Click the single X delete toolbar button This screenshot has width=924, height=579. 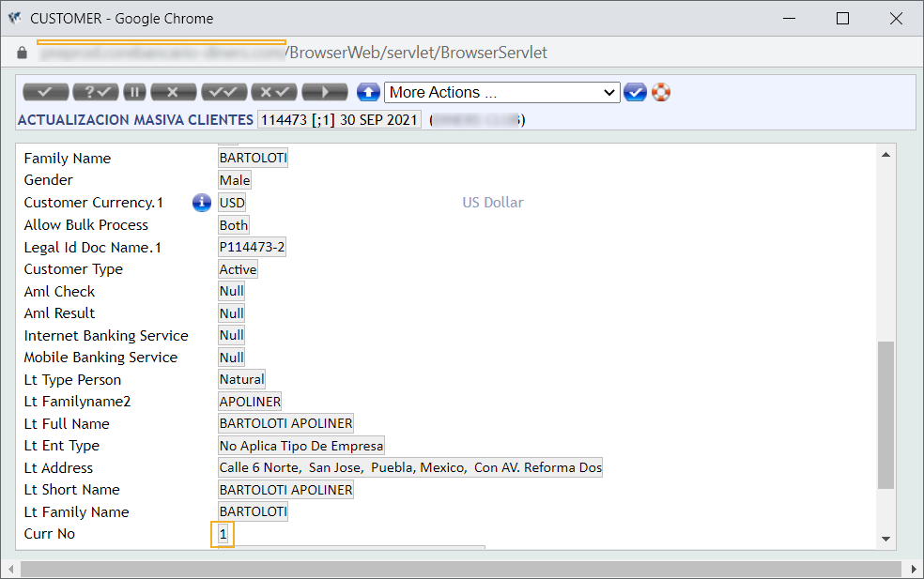(x=173, y=92)
